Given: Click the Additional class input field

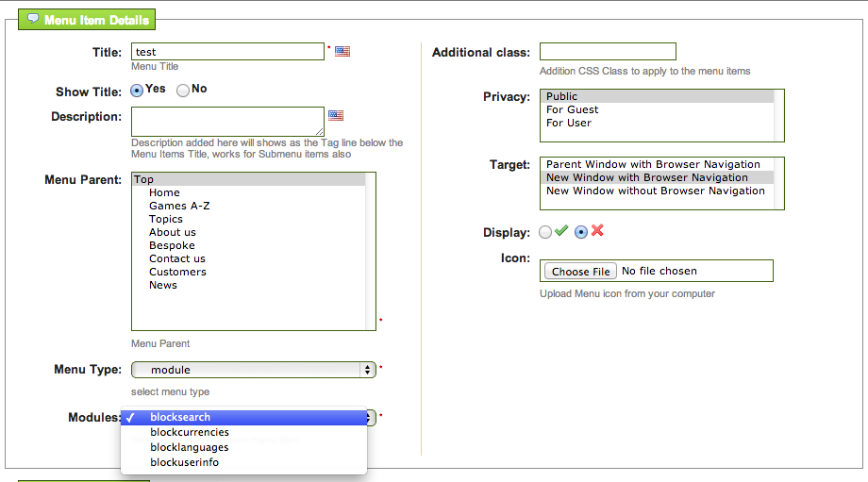Looking at the screenshot, I should [x=608, y=52].
